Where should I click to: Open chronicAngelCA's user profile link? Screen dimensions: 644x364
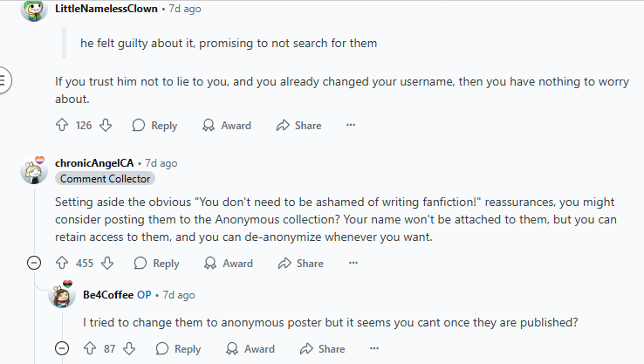(94, 163)
